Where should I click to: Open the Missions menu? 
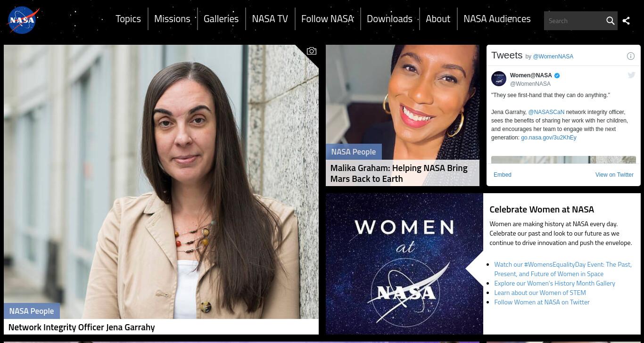click(172, 19)
